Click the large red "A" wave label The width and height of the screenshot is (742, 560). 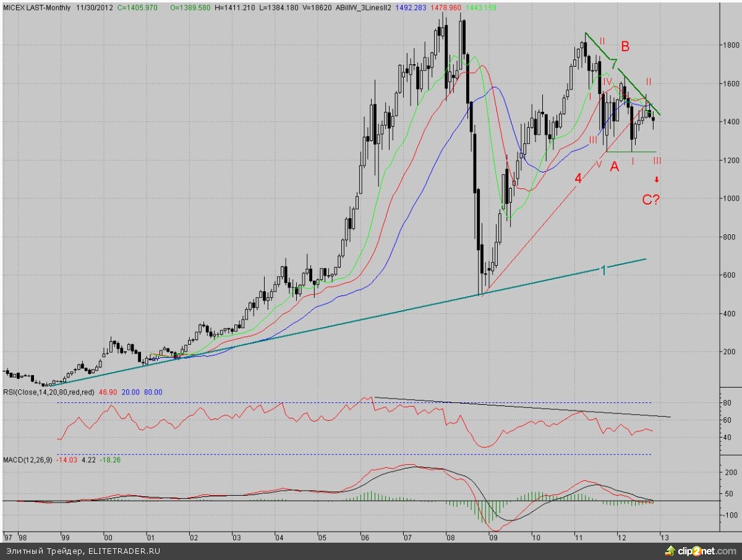[614, 166]
